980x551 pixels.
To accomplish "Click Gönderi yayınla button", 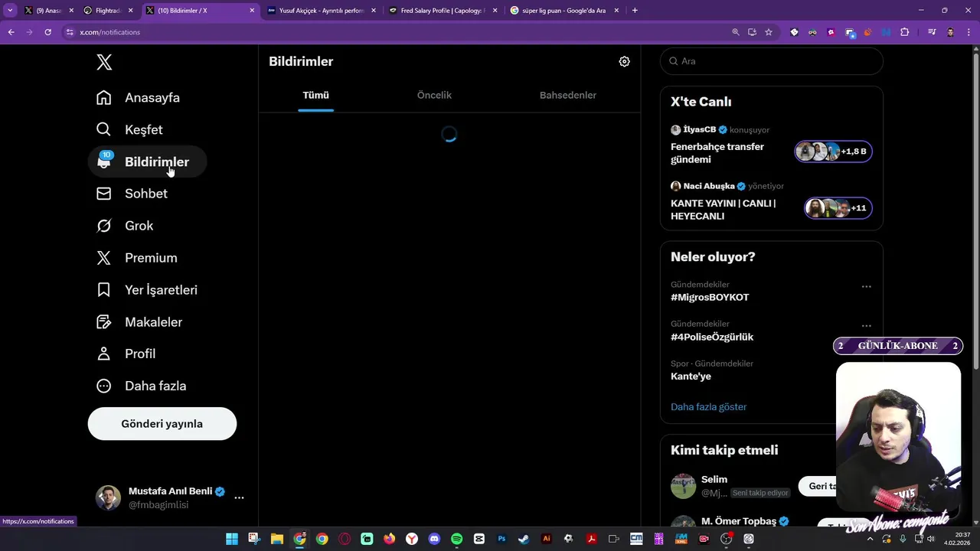I will click(162, 424).
